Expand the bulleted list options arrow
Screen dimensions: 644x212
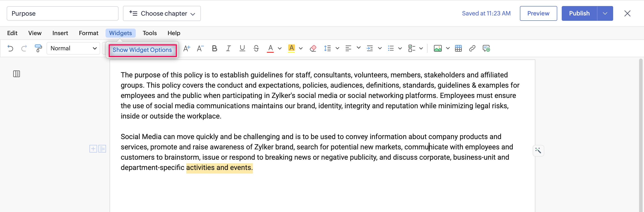[400, 48]
